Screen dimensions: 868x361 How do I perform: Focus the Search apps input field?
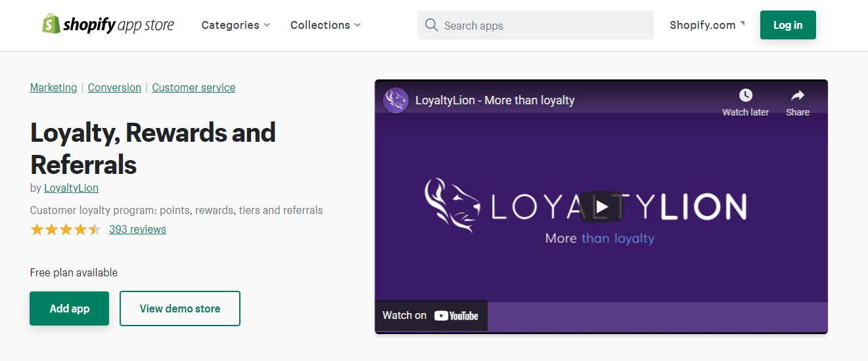(542, 25)
